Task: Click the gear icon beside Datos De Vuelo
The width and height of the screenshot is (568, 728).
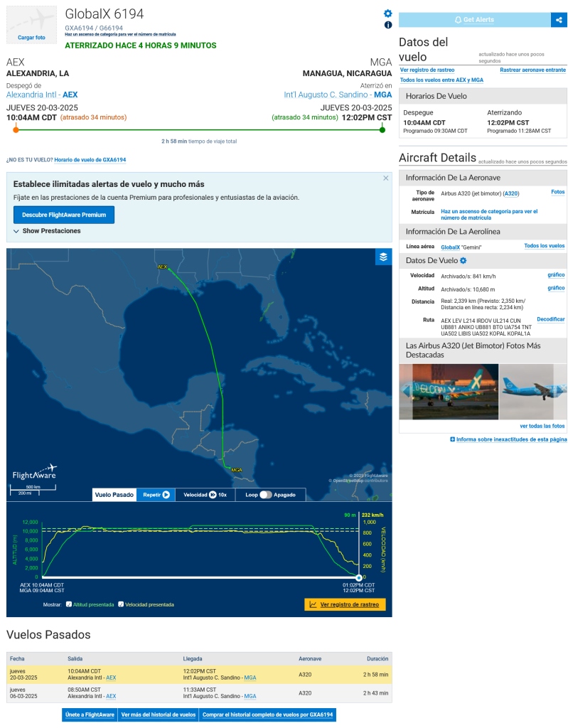Action: (x=463, y=261)
